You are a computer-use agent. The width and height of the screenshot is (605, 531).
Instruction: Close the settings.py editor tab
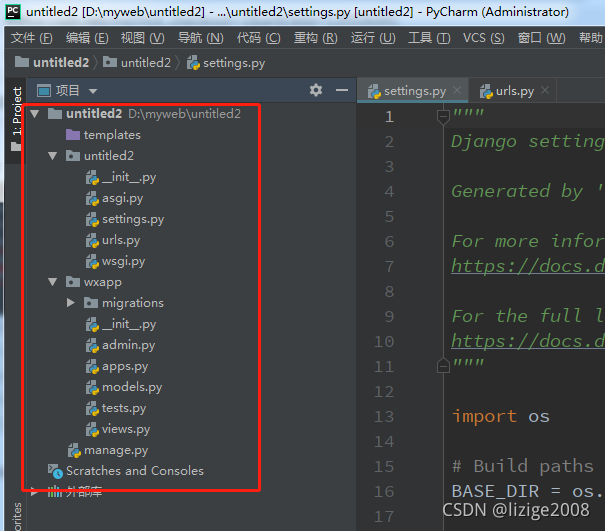457,90
